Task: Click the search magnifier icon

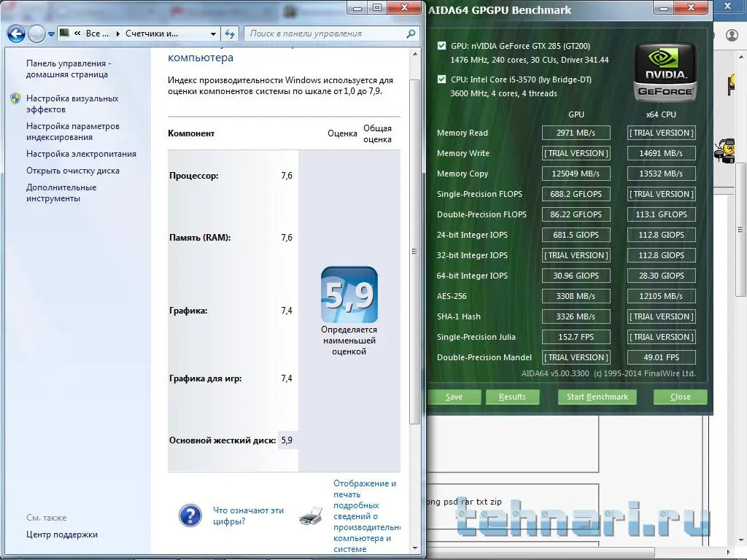Action: coord(411,34)
